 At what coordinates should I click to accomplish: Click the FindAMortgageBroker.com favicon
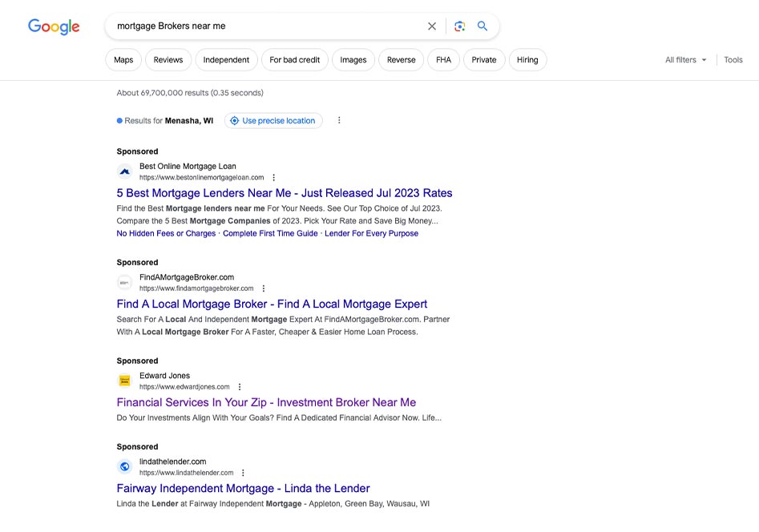coord(125,282)
